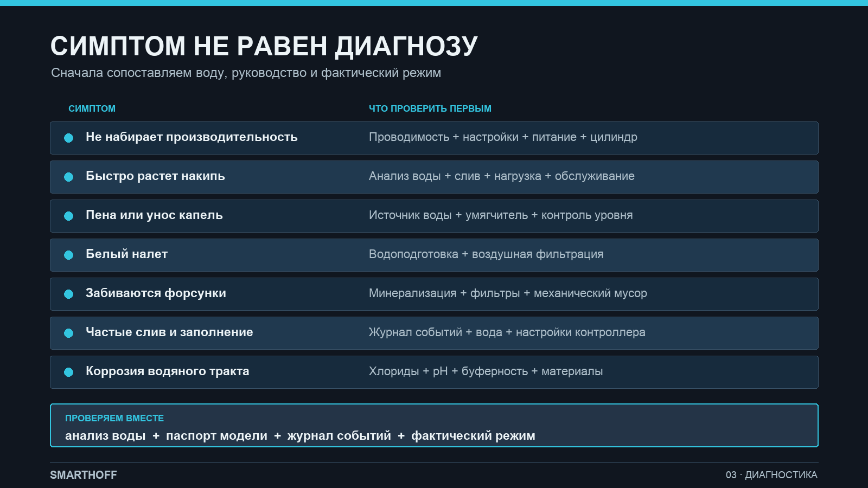Click "фактический режим" in the summary box

(x=473, y=436)
